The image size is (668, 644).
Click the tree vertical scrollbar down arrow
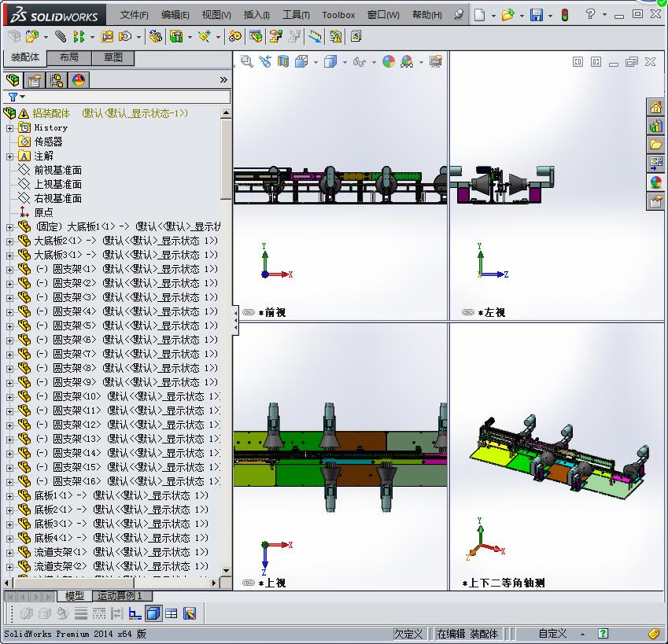tap(226, 571)
